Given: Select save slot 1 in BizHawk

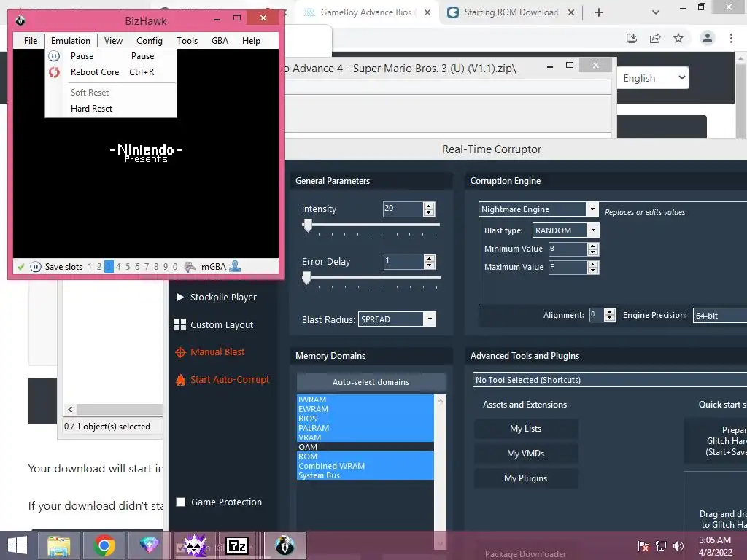Looking at the screenshot, I should [90, 267].
